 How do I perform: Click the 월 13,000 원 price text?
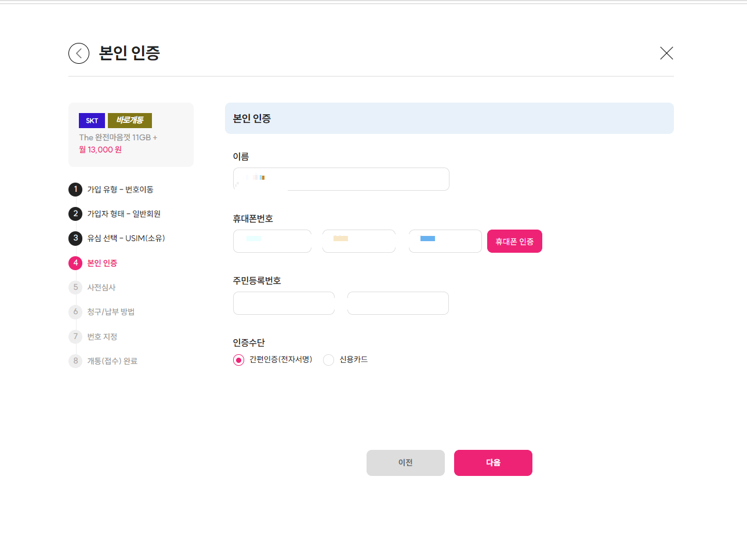coord(100,149)
